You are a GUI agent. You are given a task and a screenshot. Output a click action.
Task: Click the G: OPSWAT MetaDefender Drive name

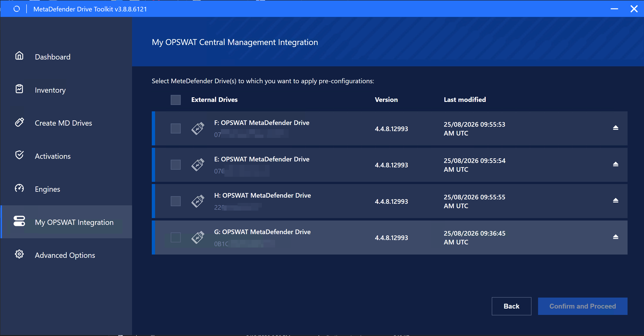262,232
